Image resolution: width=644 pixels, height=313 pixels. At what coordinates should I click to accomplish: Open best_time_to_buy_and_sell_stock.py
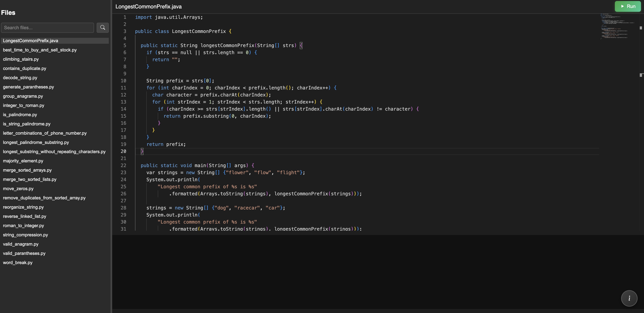pos(40,50)
